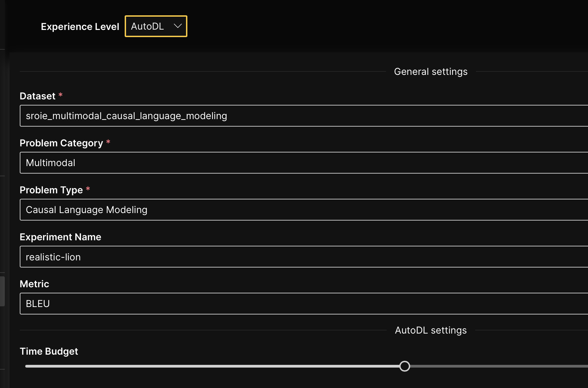
Task: Click the General settings section header
Action: click(431, 71)
